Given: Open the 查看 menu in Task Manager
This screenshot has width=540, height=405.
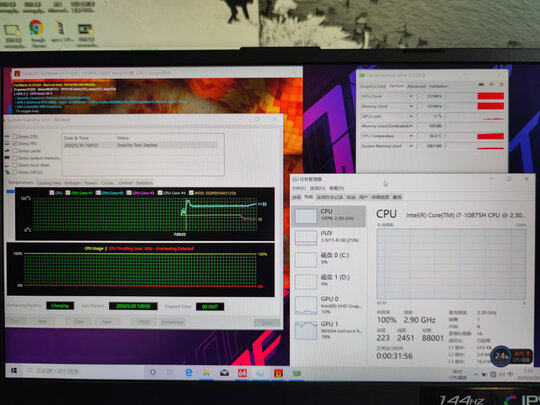Looking at the screenshot, I should click(336, 188).
